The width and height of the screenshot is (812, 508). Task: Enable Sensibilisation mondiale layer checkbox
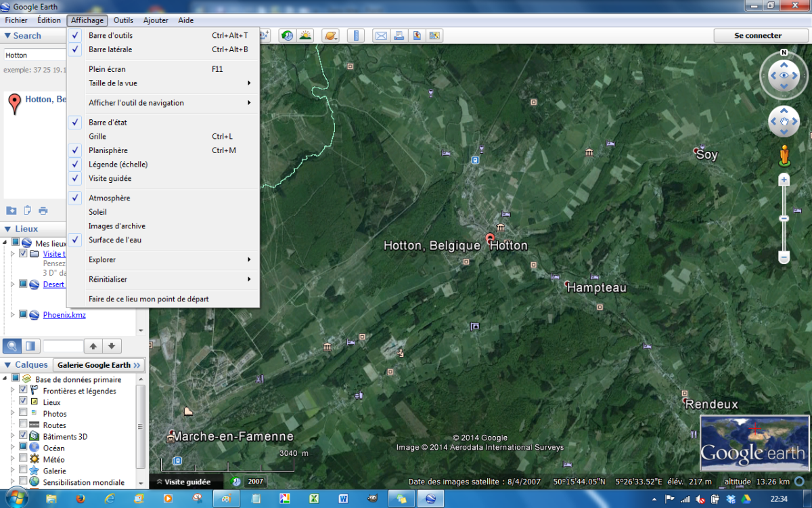coord(24,482)
